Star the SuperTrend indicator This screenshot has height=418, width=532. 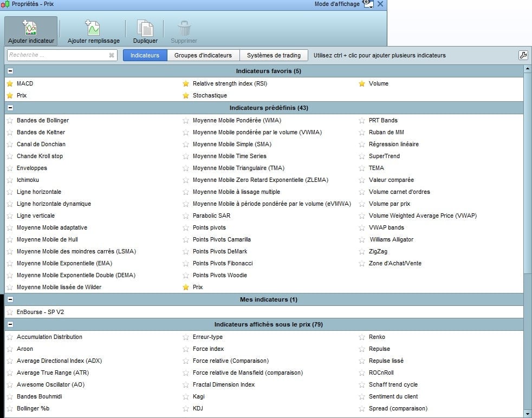pos(362,156)
